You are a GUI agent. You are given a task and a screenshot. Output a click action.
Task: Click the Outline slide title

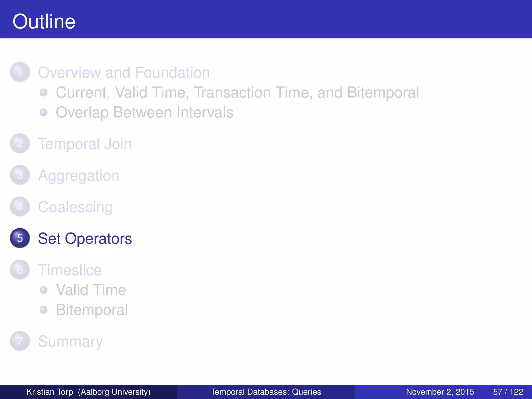pyautogui.click(x=44, y=21)
